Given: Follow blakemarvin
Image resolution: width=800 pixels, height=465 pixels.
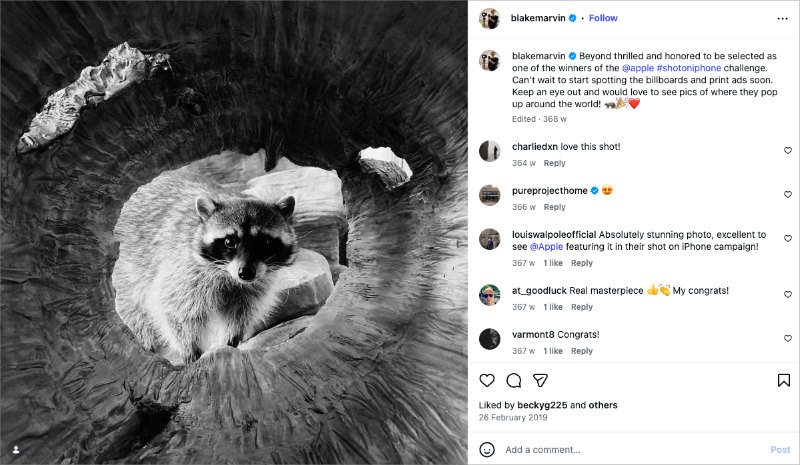Looking at the screenshot, I should click(x=603, y=18).
